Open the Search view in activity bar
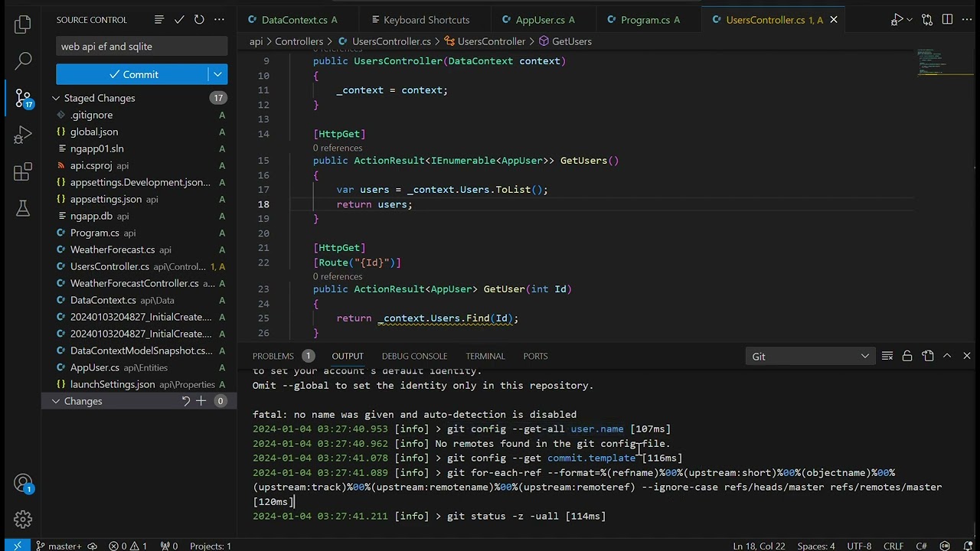This screenshot has width=980, height=551. point(23,60)
